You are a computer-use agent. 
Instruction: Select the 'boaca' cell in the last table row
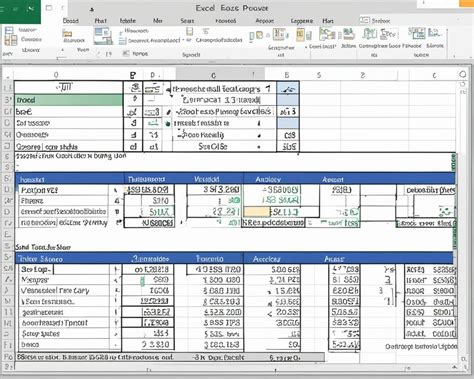pos(64,344)
